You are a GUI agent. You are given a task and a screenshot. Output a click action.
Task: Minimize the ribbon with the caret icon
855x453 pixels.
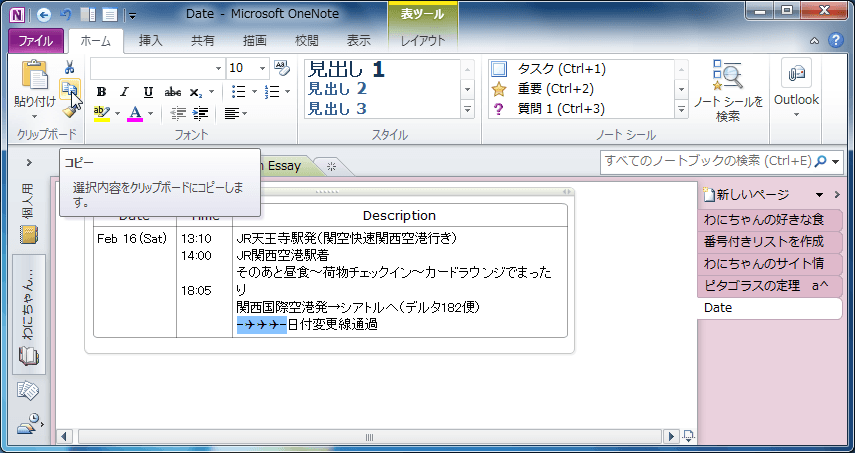814,41
